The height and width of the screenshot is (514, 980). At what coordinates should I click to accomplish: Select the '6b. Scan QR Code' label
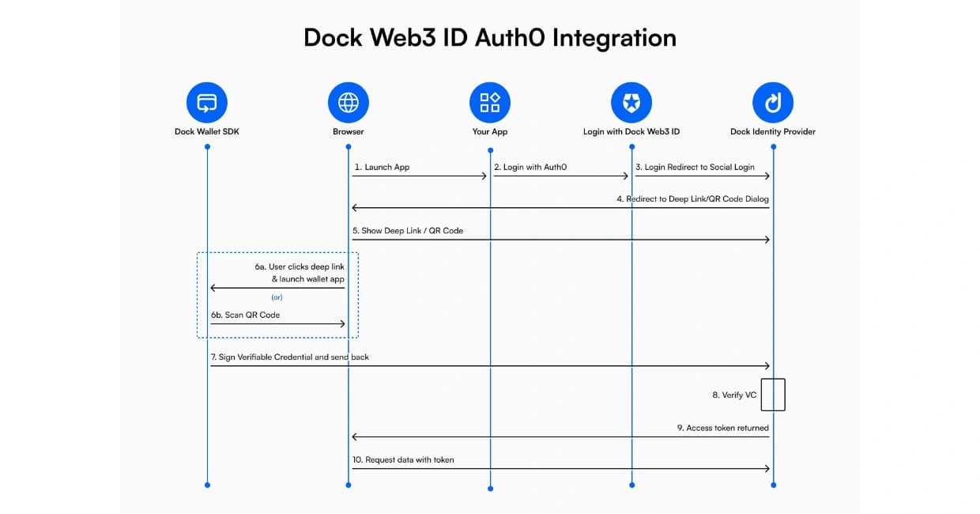click(x=245, y=315)
